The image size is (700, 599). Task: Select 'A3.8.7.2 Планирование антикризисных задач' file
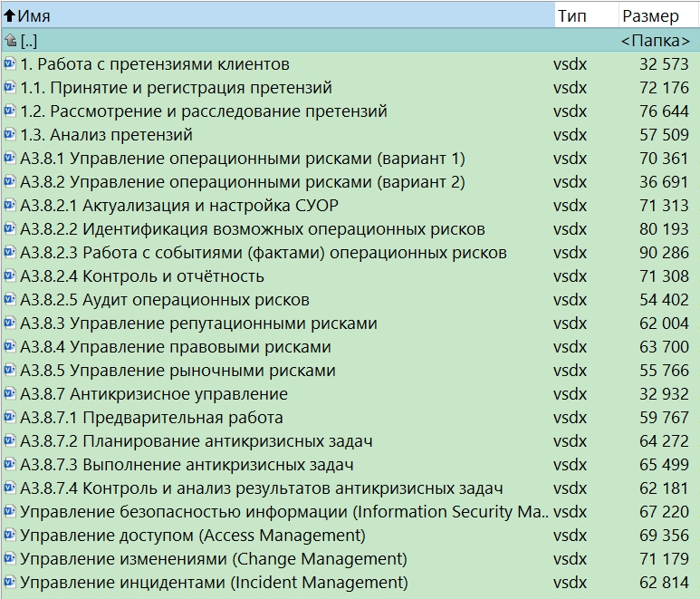click(197, 441)
